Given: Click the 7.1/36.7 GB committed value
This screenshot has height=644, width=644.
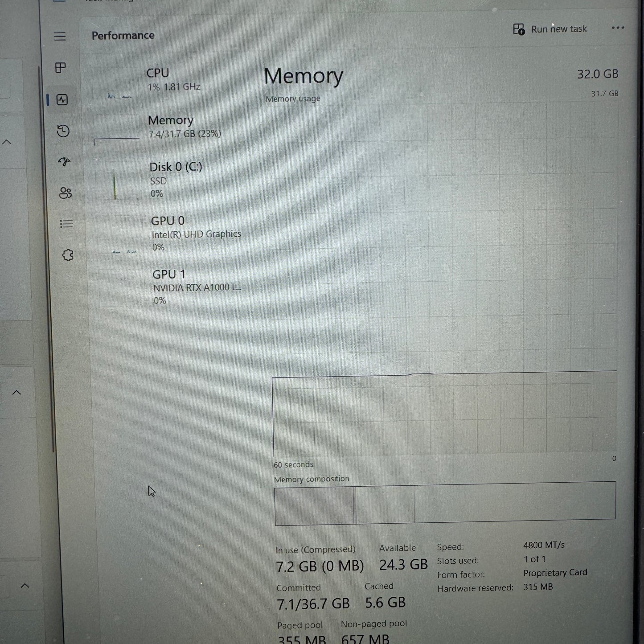Looking at the screenshot, I should 313,604.
